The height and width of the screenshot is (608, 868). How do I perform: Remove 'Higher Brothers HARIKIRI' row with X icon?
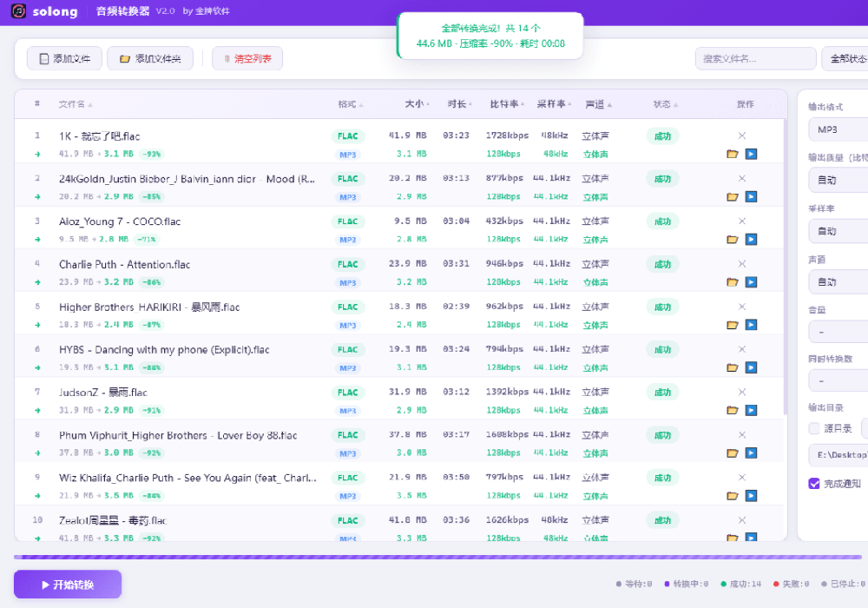coord(742,306)
